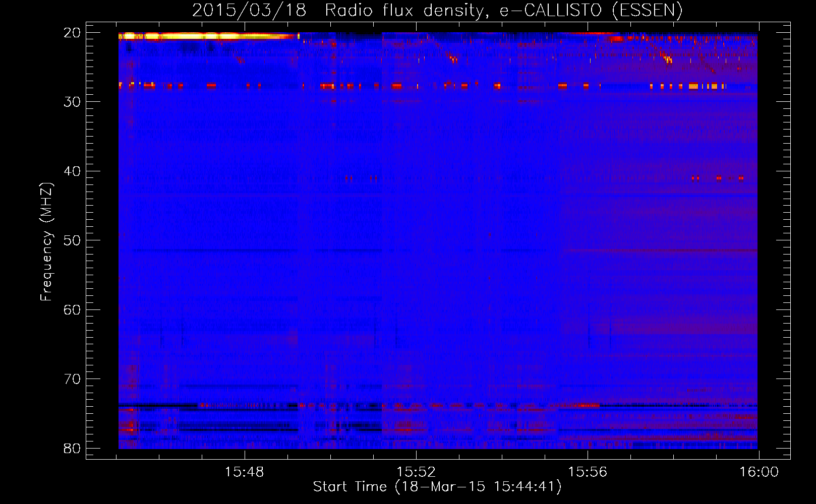This screenshot has height=504, width=816.
Task: Click the '15:56' time tick label
Action: (588, 472)
